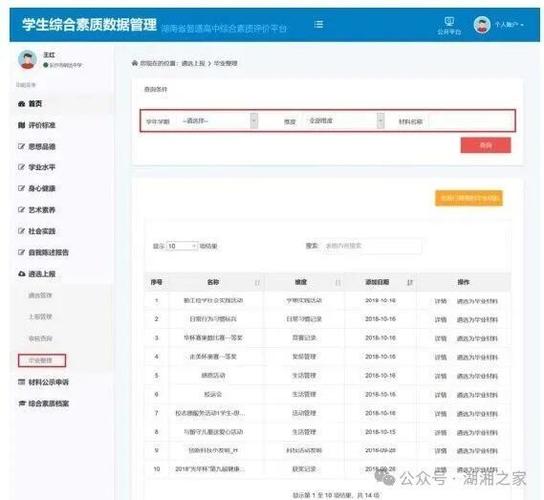
Task: Click the 自我陈述报告 edit icon
Action: pos(22,252)
